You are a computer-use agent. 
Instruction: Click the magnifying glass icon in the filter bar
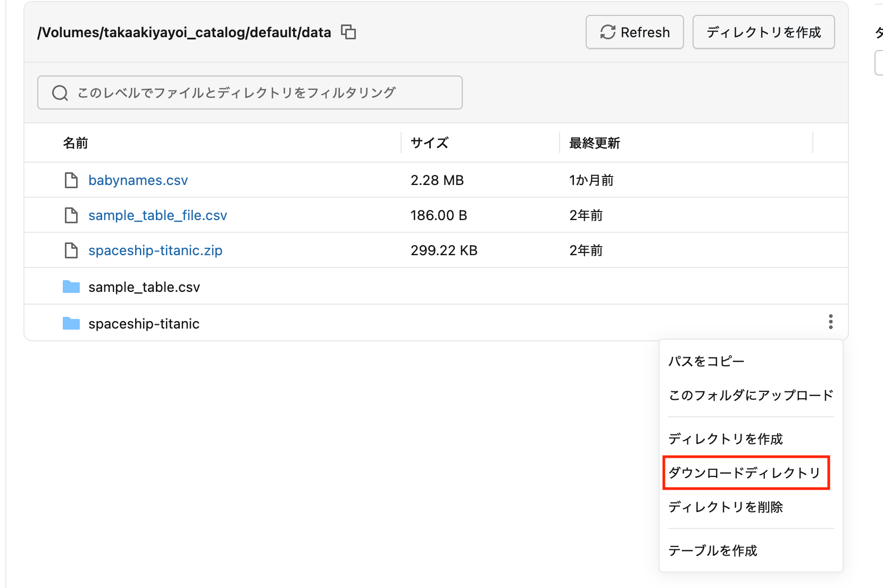coord(60,93)
